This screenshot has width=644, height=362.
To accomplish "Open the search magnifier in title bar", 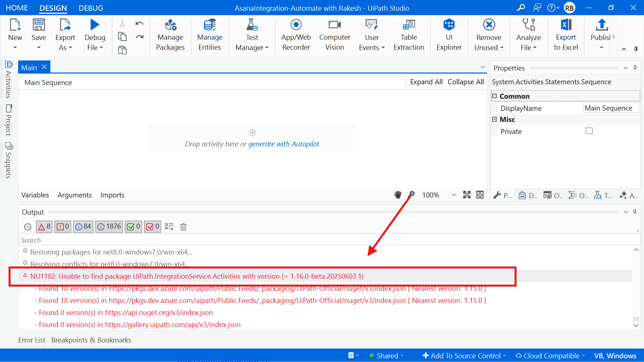I will coord(521,8).
